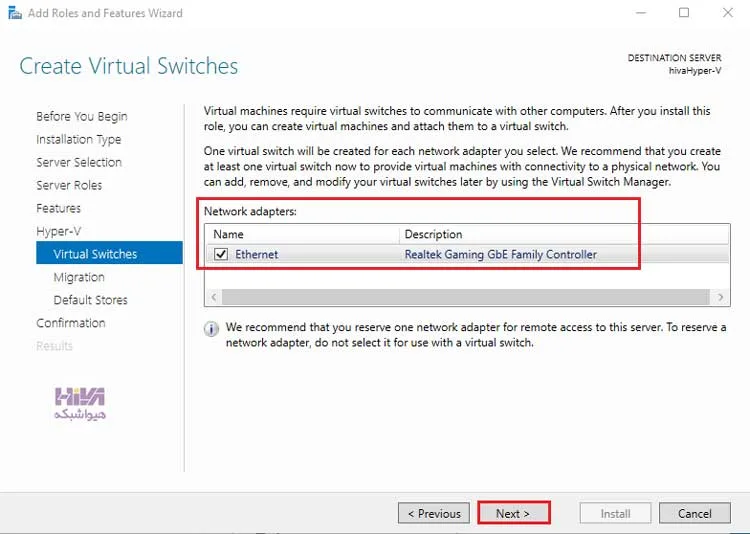Go to the Installation Type step
Viewport: 750px width, 534px height.
[x=79, y=139]
